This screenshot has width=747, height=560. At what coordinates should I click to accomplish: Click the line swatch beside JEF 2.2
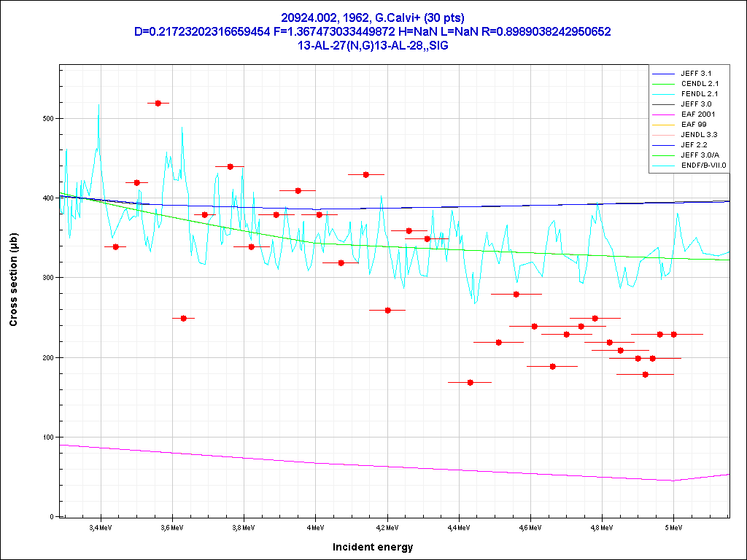click(664, 145)
